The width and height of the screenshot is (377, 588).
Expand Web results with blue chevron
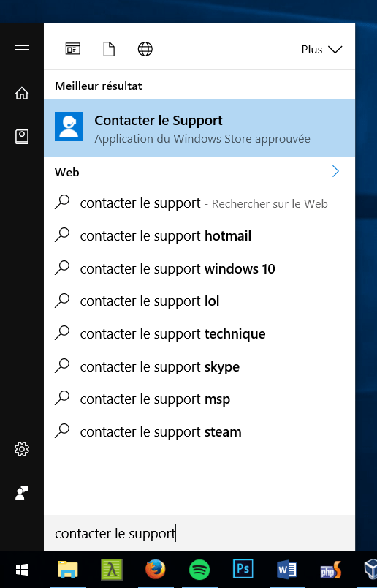pos(335,172)
